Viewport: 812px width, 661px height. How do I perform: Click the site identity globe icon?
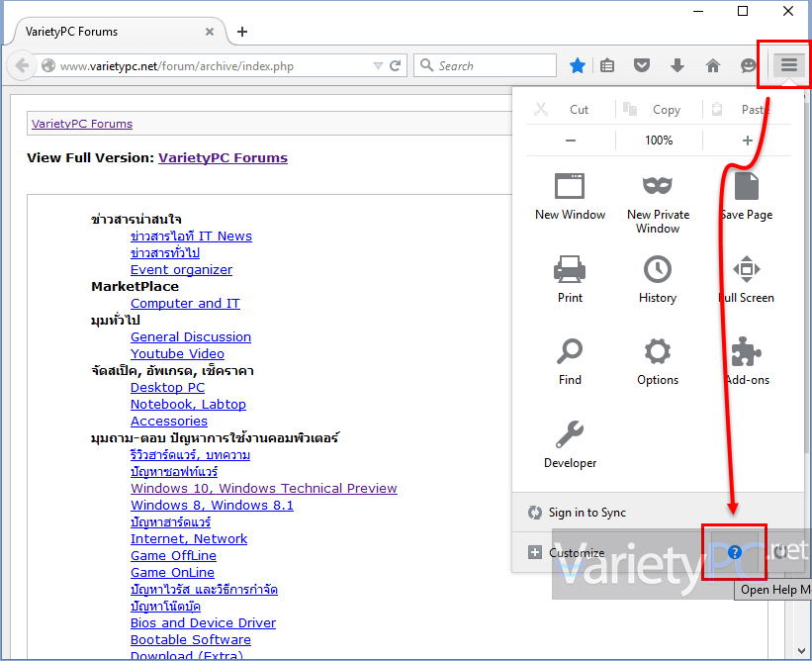point(48,65)
